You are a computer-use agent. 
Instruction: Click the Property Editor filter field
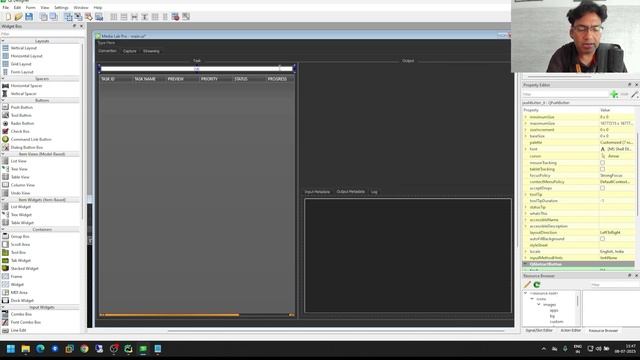pos(565,94)
